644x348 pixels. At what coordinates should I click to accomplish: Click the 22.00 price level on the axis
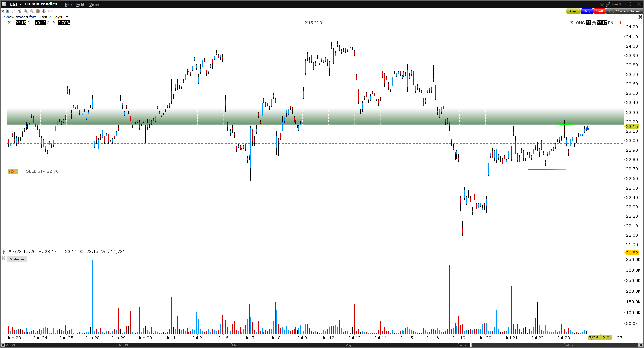click(632, 235)
